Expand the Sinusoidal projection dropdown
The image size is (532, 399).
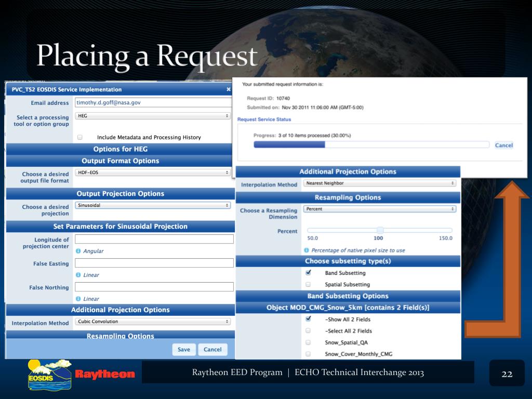(x=153, y=205)
